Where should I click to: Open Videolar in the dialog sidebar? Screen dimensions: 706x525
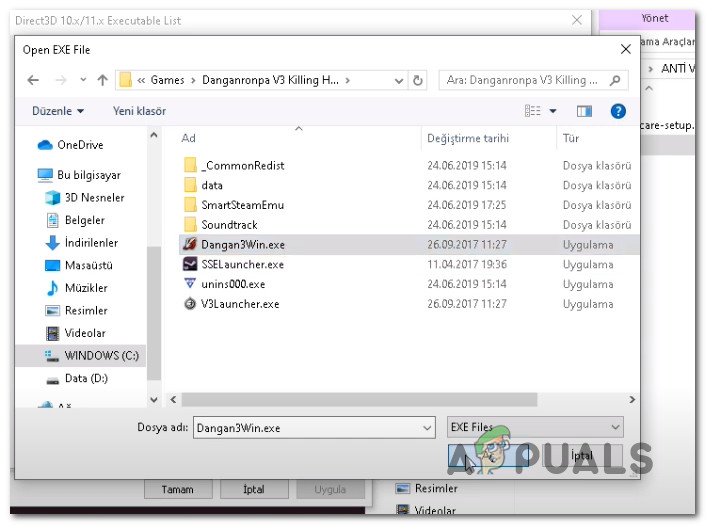[x=75, y=333]
